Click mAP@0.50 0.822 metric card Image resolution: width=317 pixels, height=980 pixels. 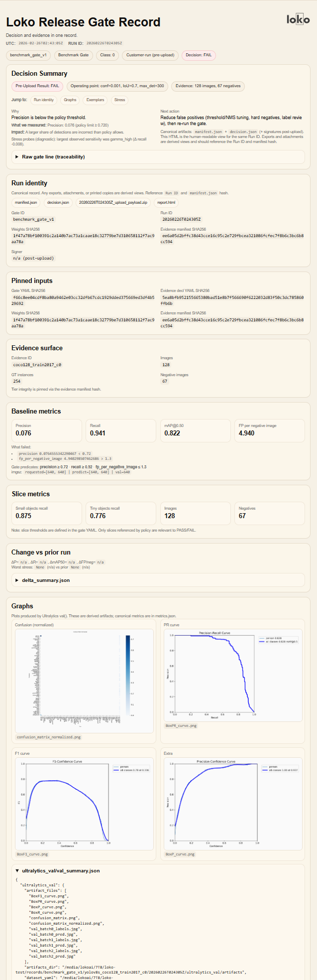pos(195,430)
